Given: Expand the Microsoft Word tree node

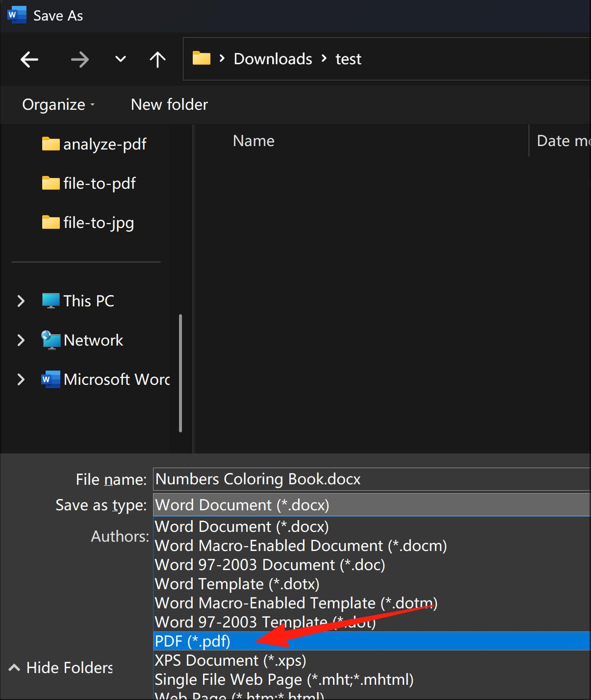Looking at the screenshot, I should coord(21,379).
